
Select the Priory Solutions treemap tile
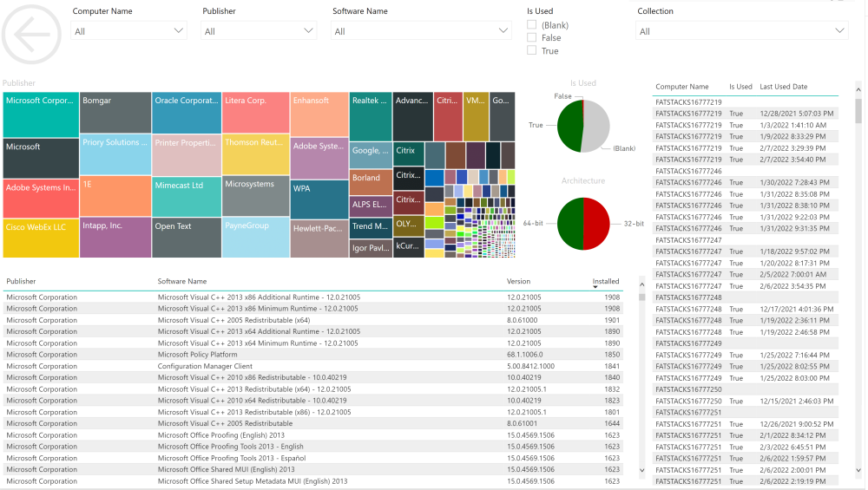click(x=115, y=154)
